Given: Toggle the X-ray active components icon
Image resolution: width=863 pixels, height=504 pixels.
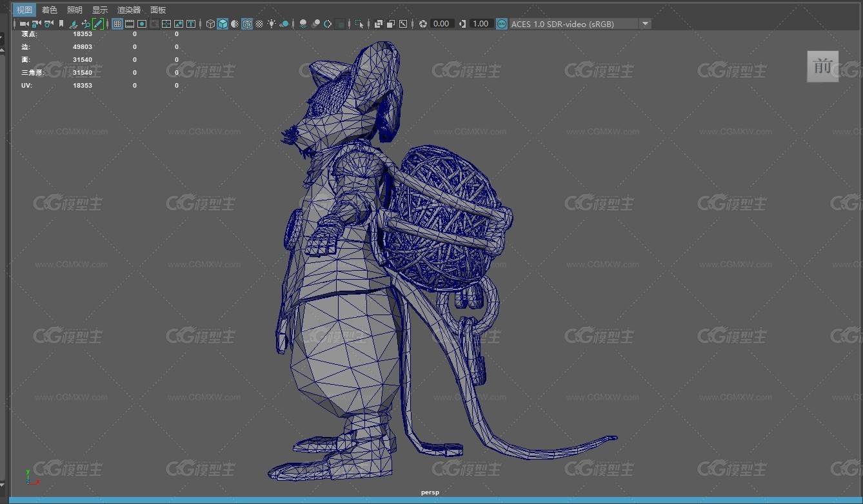Looking at the screenshot, I should click(391, 24).
